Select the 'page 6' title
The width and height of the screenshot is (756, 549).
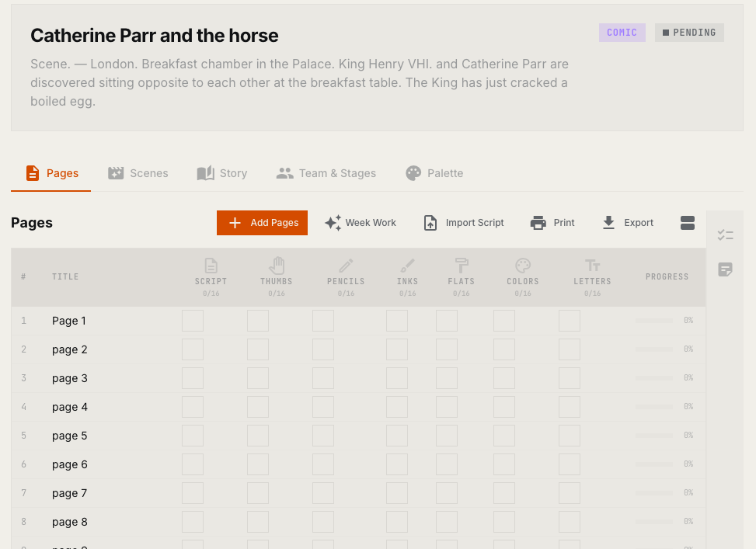(x=69, y=465)
